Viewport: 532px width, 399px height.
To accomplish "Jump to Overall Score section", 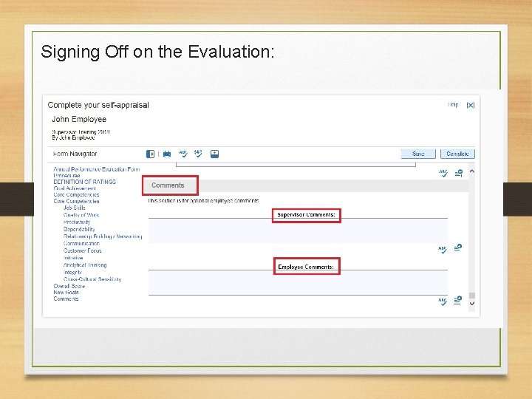I will (x=69, y=286).
